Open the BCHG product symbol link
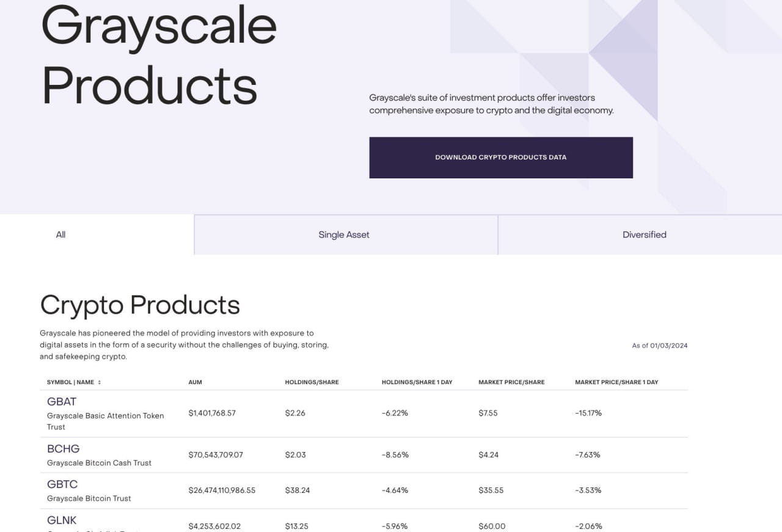 pos(64,449)
